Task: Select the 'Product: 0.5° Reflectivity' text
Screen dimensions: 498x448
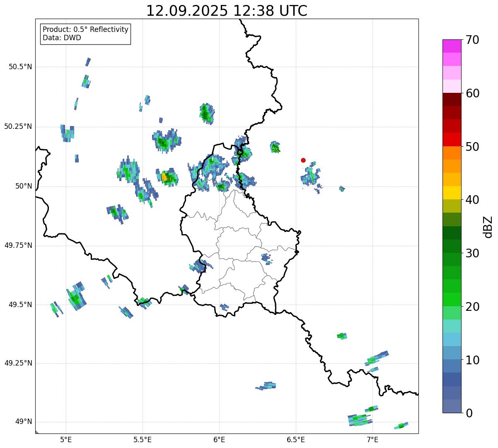Action: [x=85, y=30]
